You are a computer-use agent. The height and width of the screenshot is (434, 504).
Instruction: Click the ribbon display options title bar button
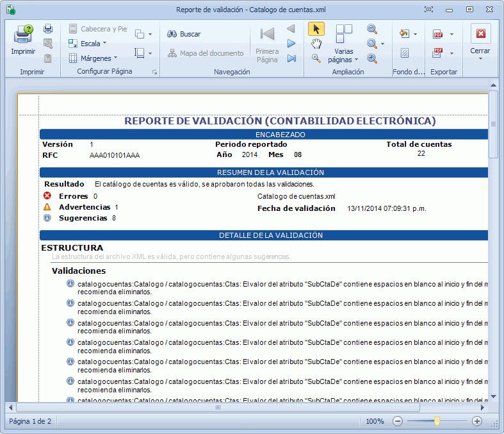tap(428, 10)
